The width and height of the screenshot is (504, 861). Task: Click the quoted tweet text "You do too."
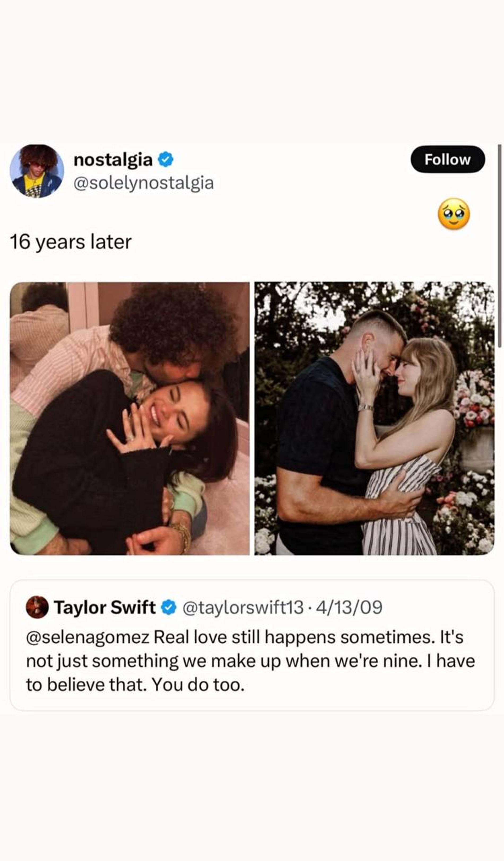(x=198, y=685)
